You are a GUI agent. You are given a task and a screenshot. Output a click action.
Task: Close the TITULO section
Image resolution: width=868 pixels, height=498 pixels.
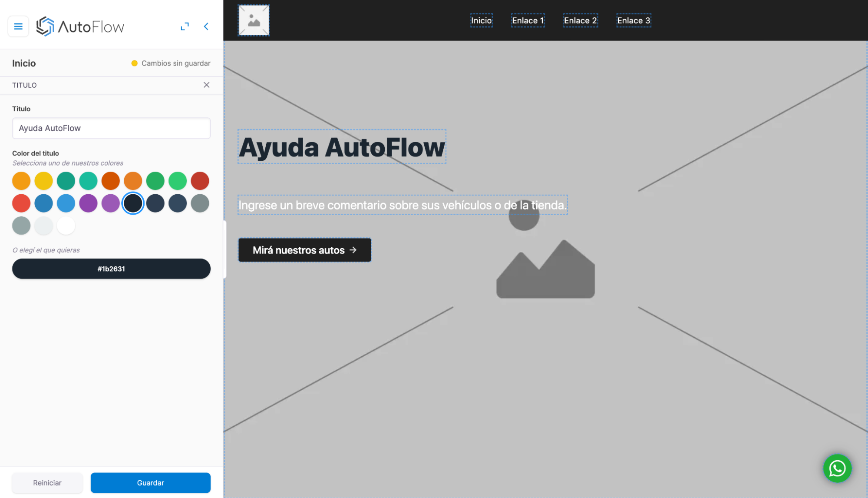(x=207, y=85)
